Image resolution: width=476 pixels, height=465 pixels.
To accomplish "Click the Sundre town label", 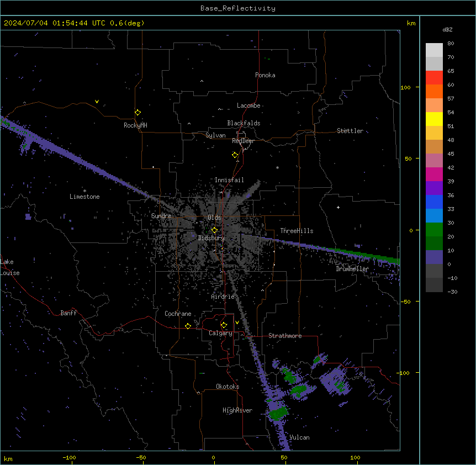I will [161, 216].
